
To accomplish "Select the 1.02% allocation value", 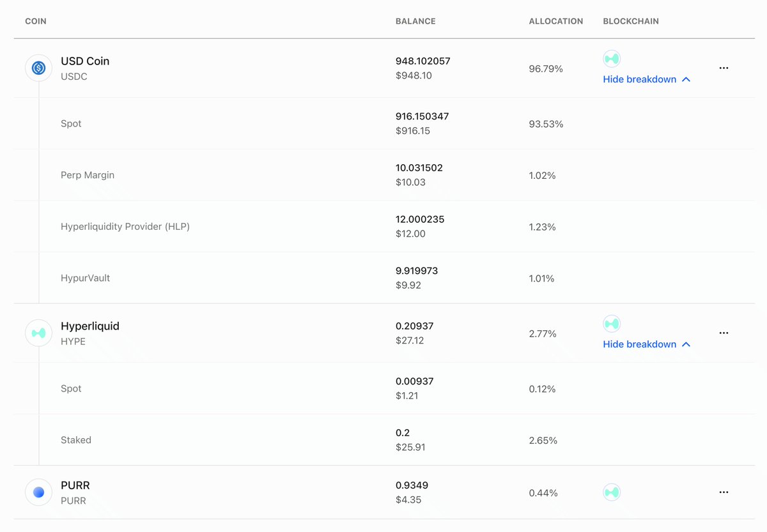I will tap(542, 176).
